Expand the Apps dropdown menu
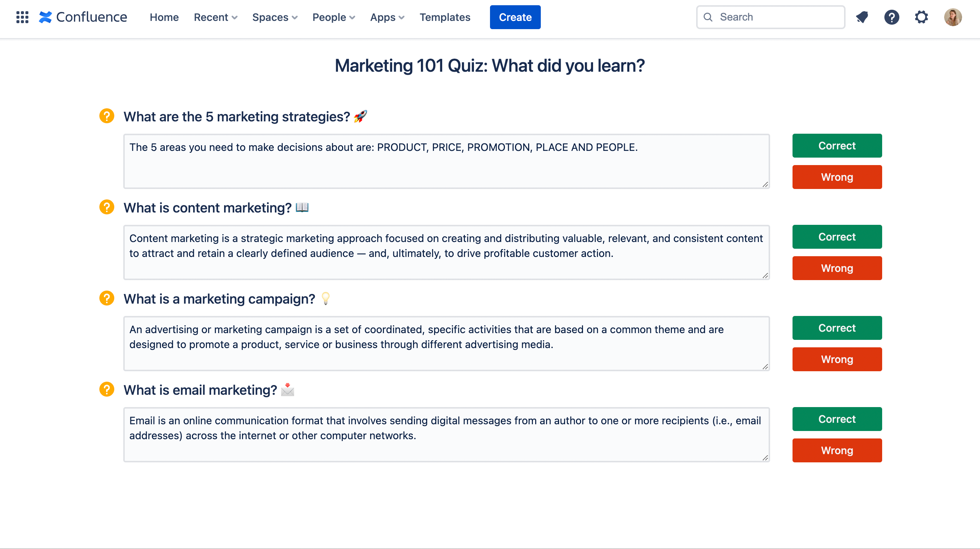The width and height of the screenshot is (980, 549). pos(387,17)
